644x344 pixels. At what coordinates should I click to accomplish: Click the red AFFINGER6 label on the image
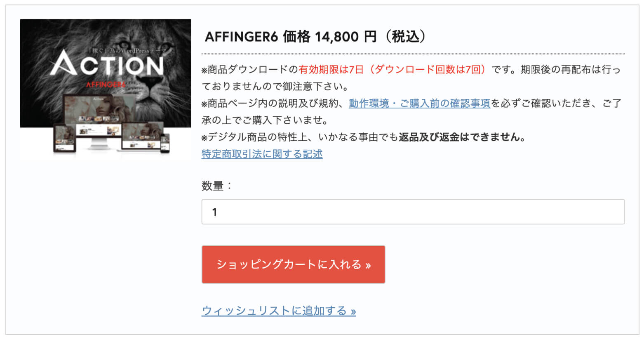pos(106,85)
